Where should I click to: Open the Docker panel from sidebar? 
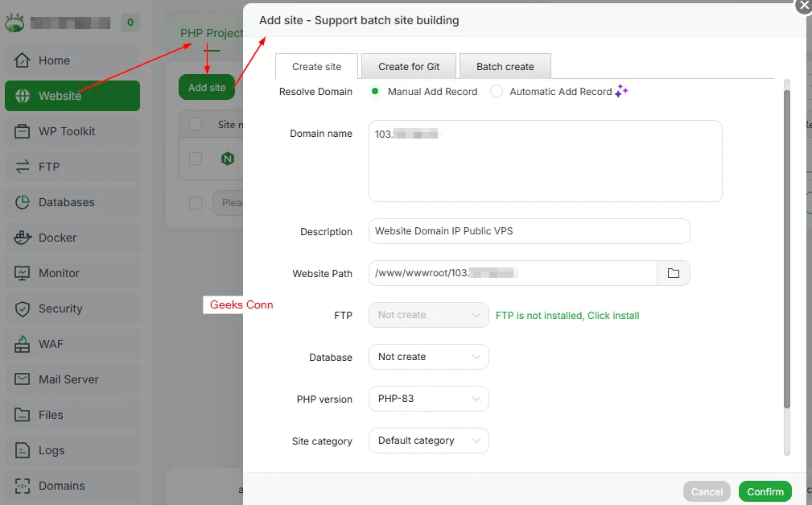click(x=25, y=238)
